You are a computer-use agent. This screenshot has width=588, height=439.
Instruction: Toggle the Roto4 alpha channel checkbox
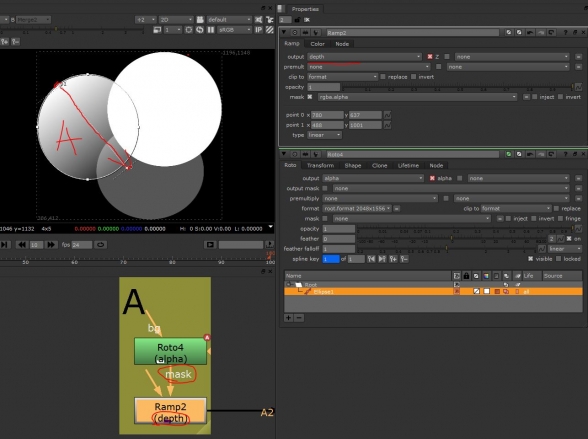(432, 178)
